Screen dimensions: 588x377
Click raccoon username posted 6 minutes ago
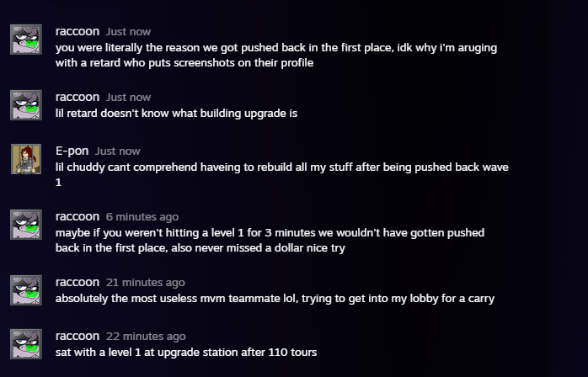pos(77,216)
